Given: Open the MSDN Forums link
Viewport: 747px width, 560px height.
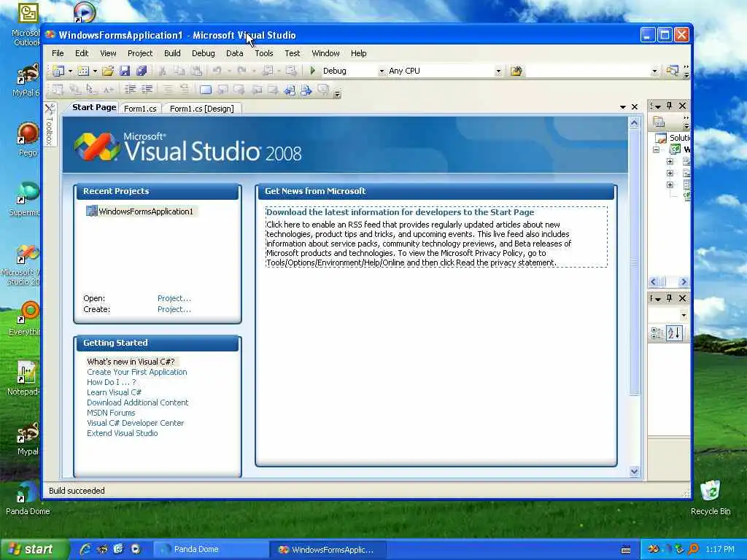Looking at the screenshot, I should (111, 413).
